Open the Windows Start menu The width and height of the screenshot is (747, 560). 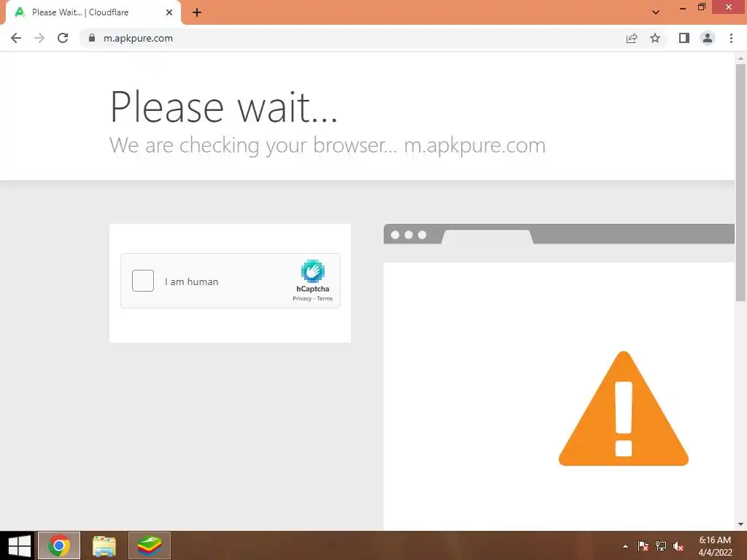tap(20, 545)
